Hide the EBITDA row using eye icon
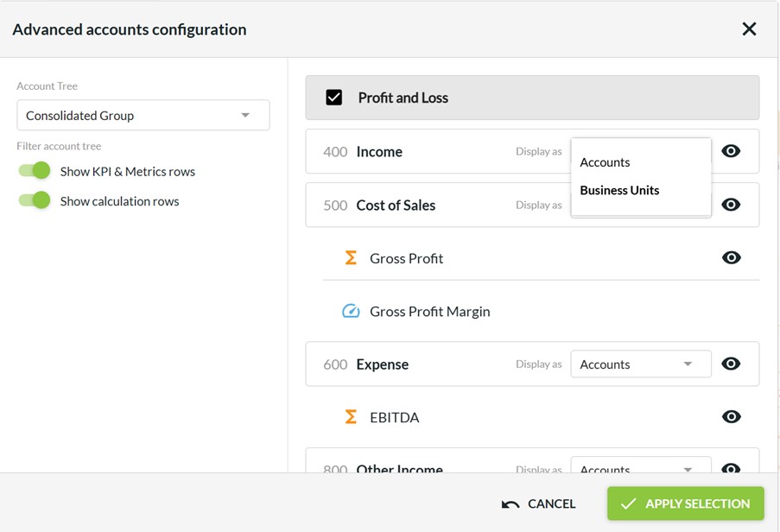Screen dimensions: 780x532 (x=731, y=417)
